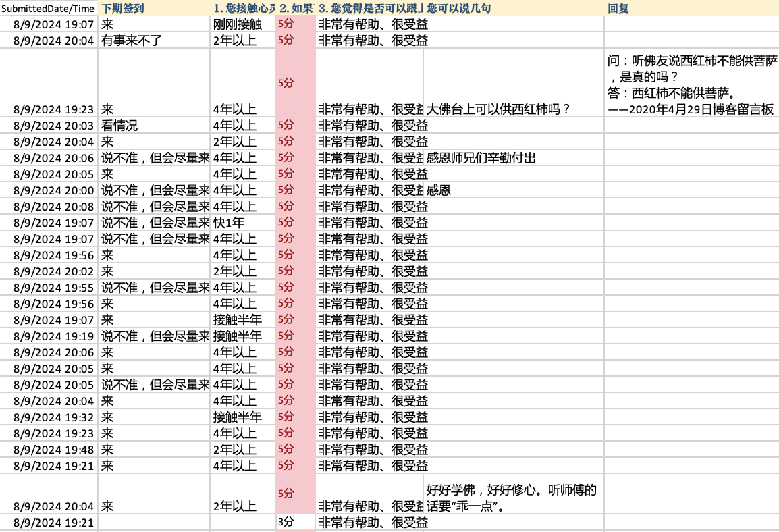The height and width of the screenshot is (532, 779).
Task: Click 说不准，但会尽量来 in the 19:19 row
Action: [x=155, y=336]
